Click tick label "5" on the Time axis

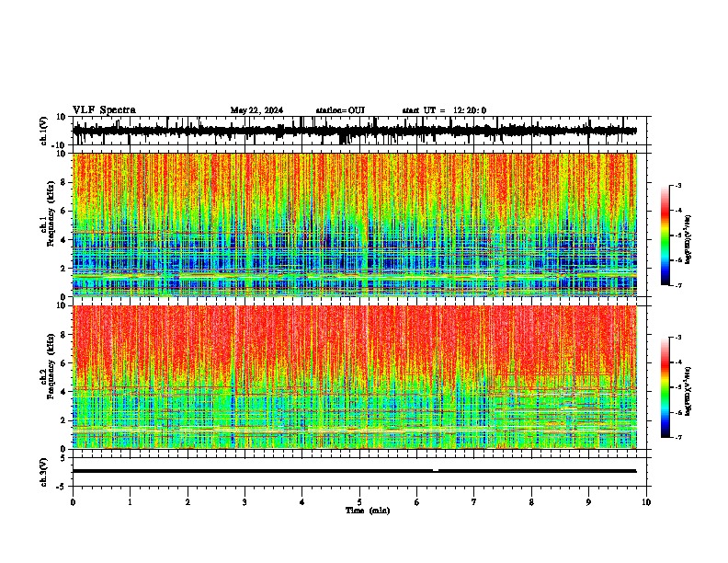pos(359,502)
